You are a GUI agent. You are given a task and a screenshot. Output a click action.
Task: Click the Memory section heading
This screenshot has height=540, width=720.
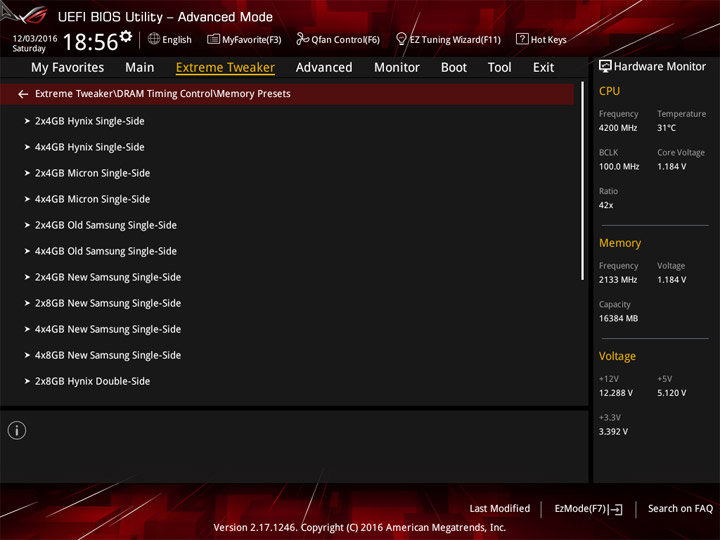(620, 243)
